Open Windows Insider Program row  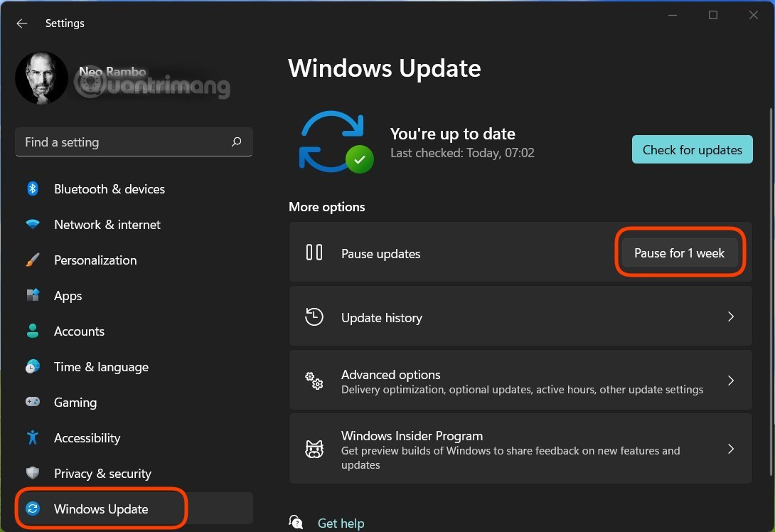point(520,449)
